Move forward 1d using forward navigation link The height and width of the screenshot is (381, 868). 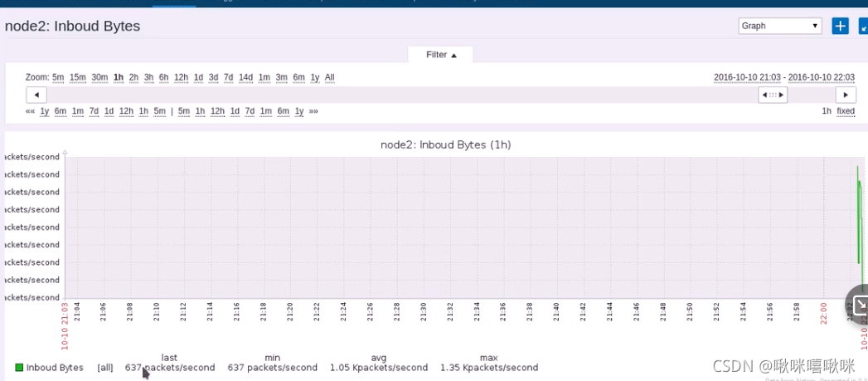click(x=235, y=111)
